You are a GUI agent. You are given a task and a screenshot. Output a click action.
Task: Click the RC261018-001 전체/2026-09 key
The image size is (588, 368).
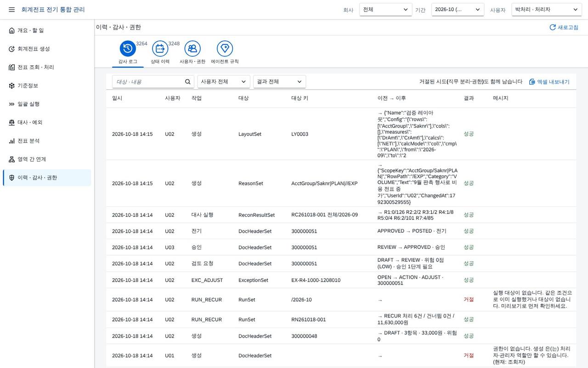pyautogui.click(x=324, y=215)
